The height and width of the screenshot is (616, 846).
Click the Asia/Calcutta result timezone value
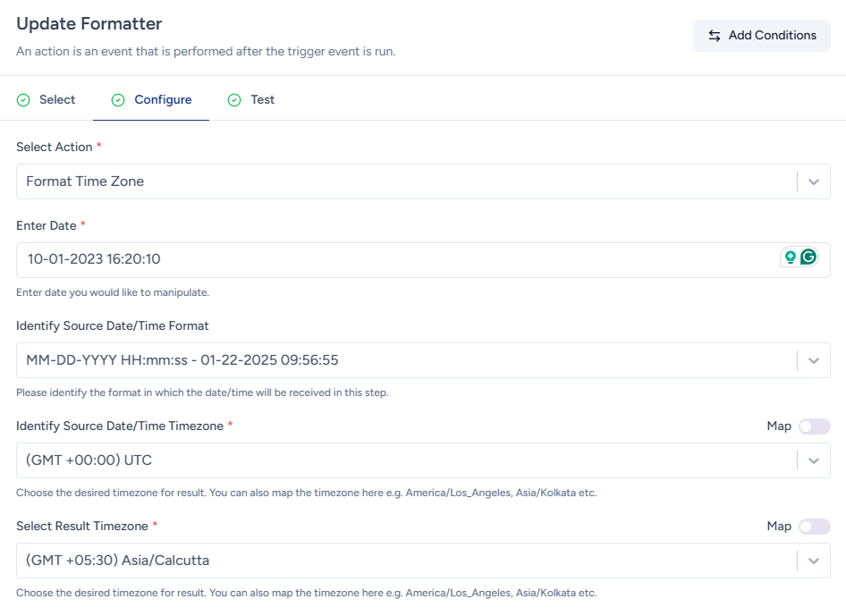pyautogui.click(x=118, y=561)
